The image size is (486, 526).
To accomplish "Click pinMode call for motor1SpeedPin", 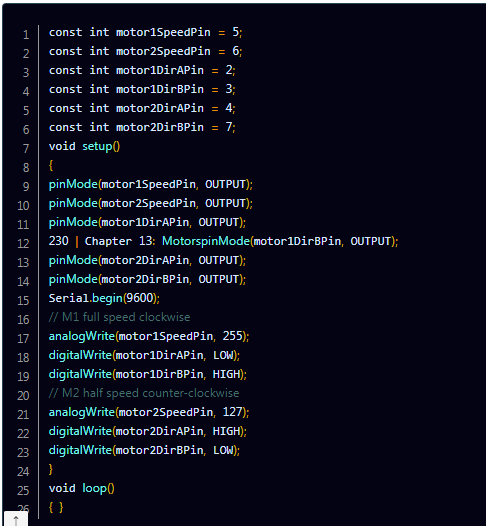I will pos(151,184).
